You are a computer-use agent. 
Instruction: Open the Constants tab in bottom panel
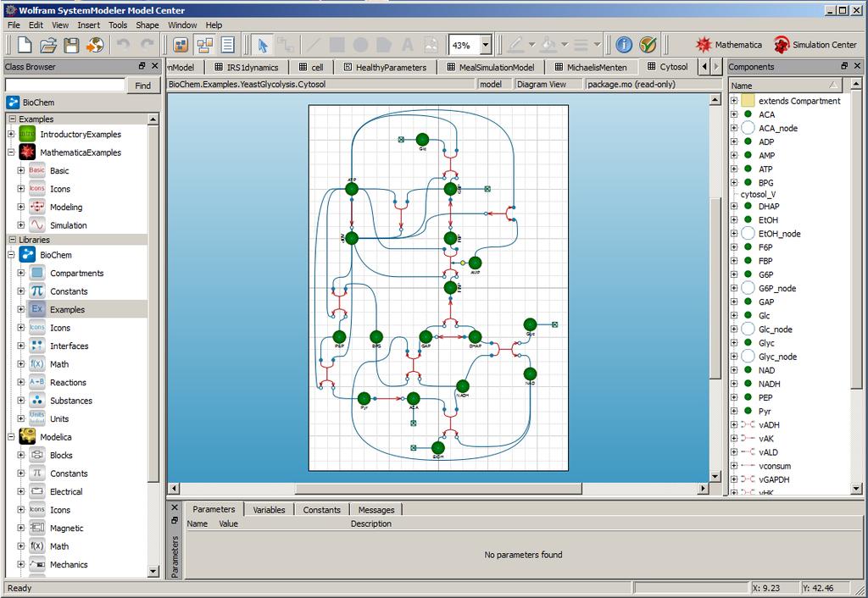[x=321, y=510]
